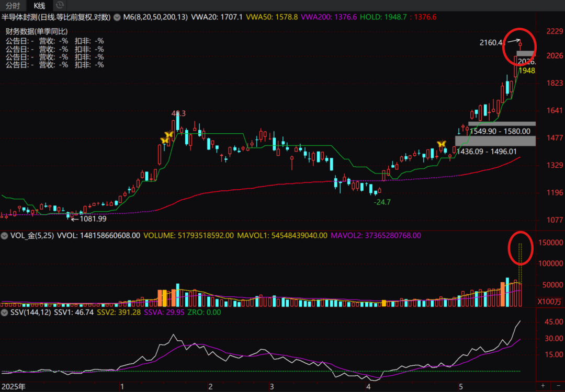Open the VOL_金 indicator dropdown arrow
The height and width of the screenshot is (392, 565).
[4, 236]
